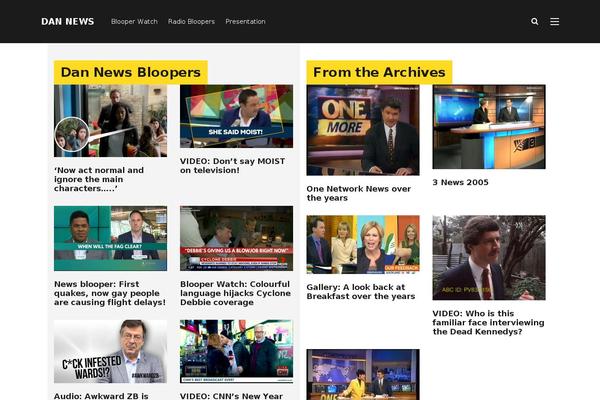Open Dead Kennedys interviewer thumbnail
Viewport: 600px width, 400px height.
pos(489,258)
